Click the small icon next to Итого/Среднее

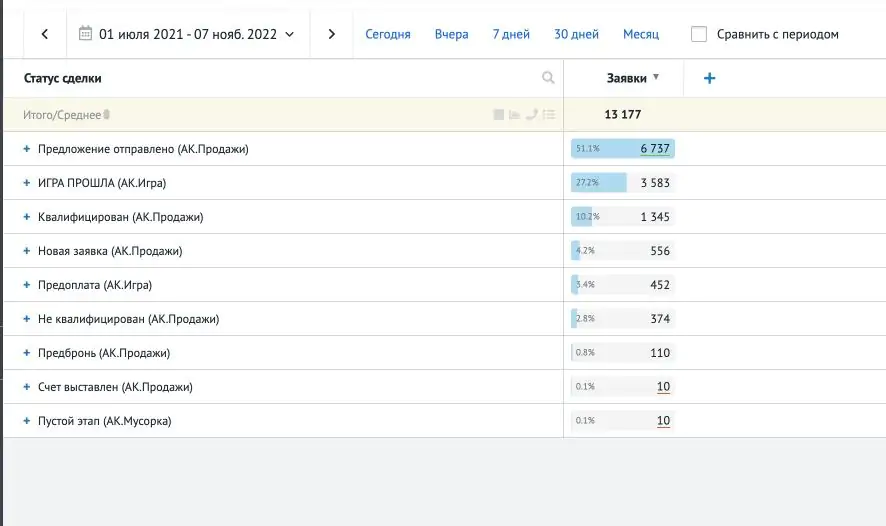tap(106, 115)
